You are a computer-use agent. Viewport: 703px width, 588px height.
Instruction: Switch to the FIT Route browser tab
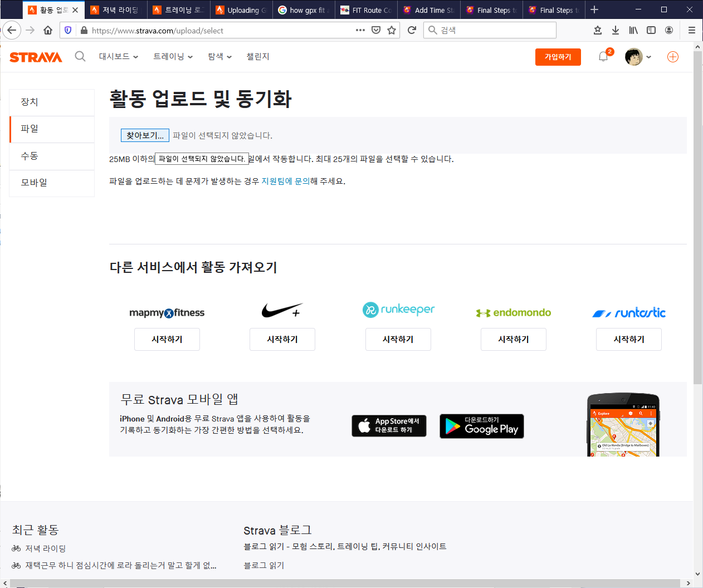click(x=366, y=10)
